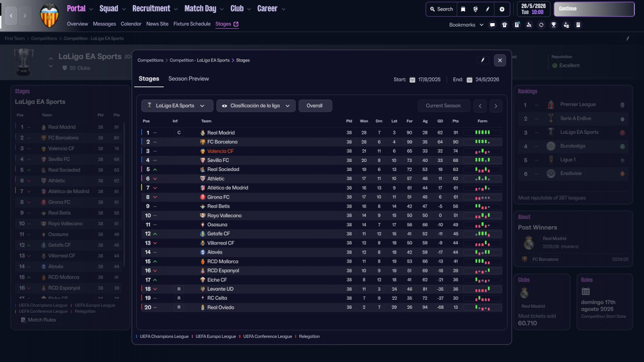Open the player search shortcut icon
This screenshot has height=362, width=644.
529,25
